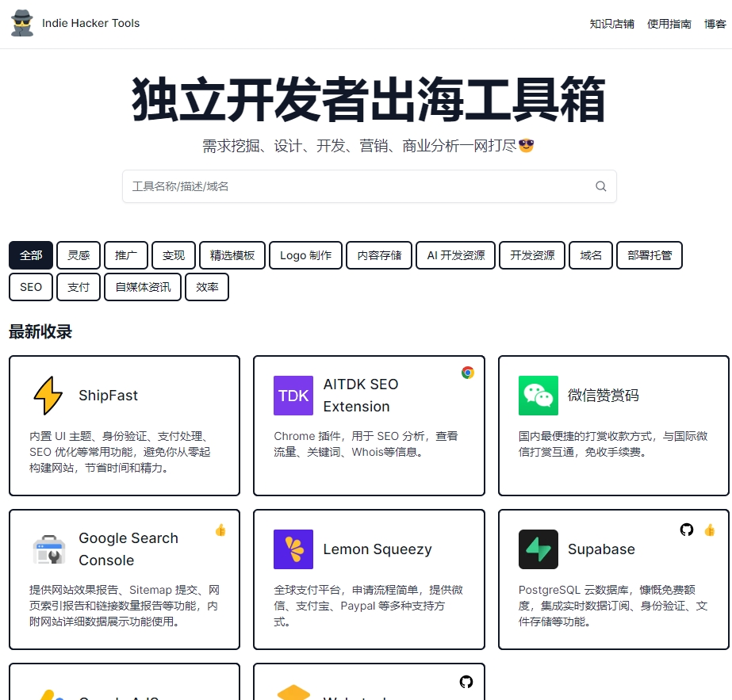Select the 灵感 category tab
This screenshot has width=732, height=700.
click(79, 255)
